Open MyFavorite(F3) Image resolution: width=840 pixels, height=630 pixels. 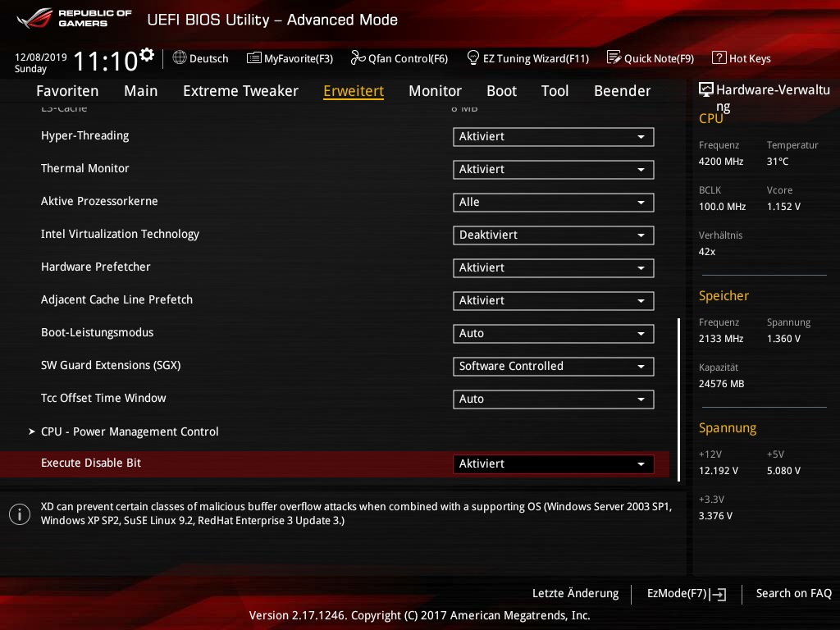tap(290, 58)
